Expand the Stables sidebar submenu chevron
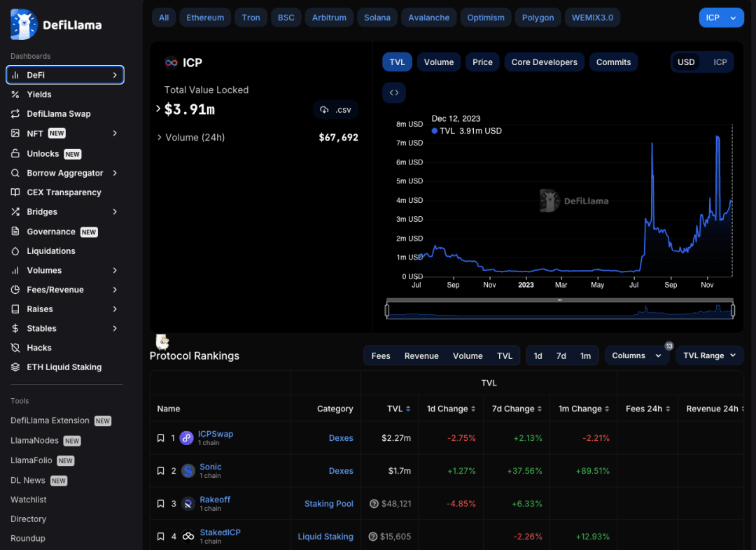 point(115,328)
